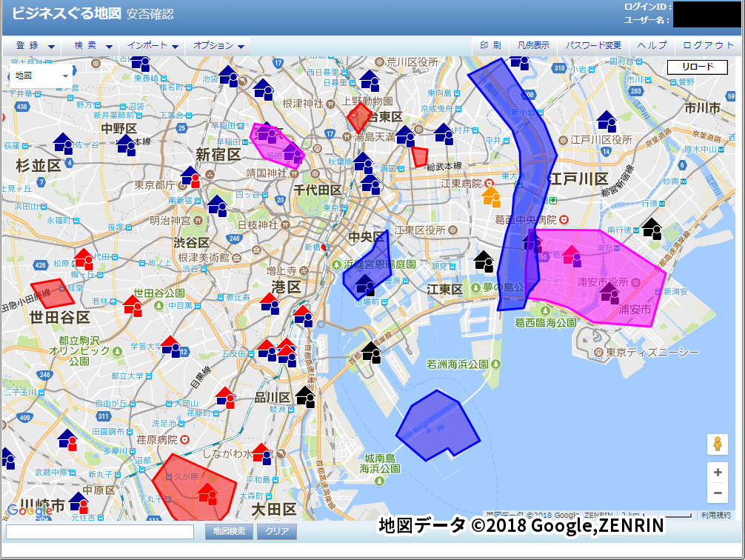The width and height of the screenshot is (745, 560).
Task: Expand the オプション menu
Action: click(218, 46)
